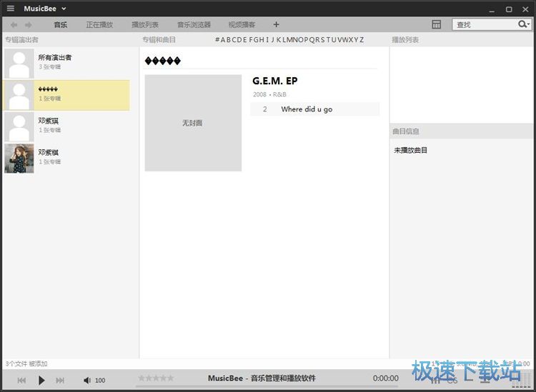The image size is (536, 392).
Task: Select artist 邓紫棋 with photo
Action: click(66, 159)
